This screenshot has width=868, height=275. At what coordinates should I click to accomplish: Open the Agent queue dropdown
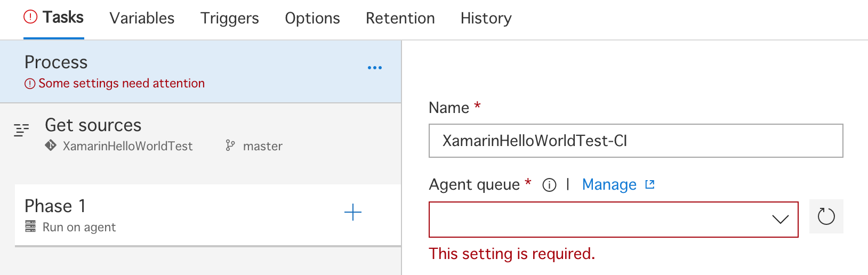pos(613,219)
